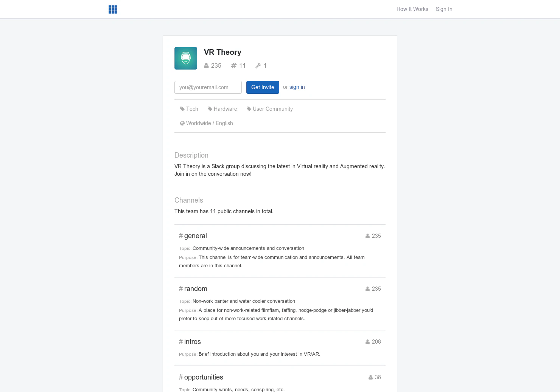Select the User Community tag

pos(272,109)
